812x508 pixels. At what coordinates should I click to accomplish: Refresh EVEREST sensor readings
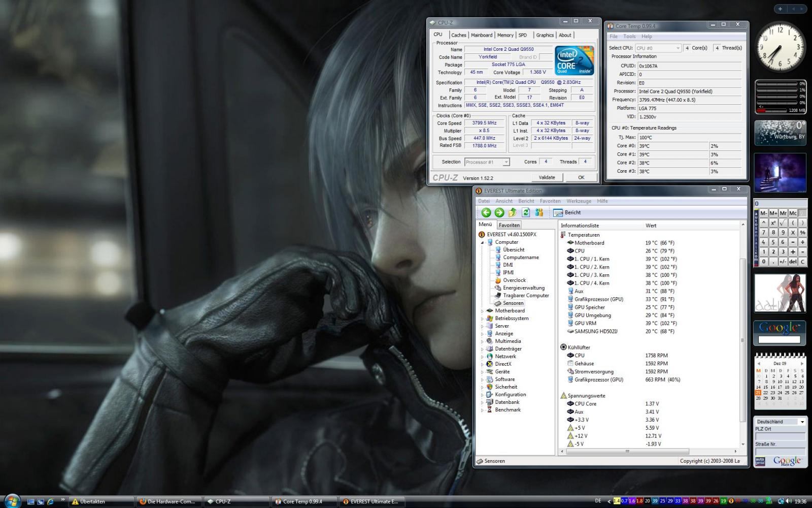(526, 213)
